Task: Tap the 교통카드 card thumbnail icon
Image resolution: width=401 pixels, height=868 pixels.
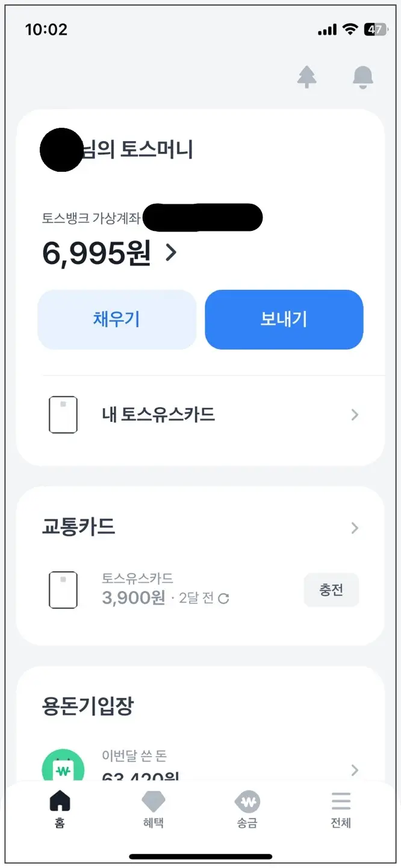Action: (63, 590)
